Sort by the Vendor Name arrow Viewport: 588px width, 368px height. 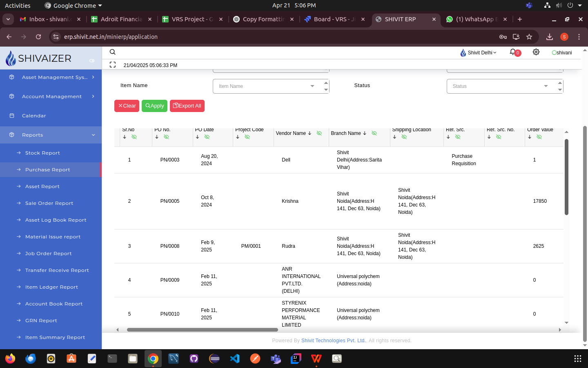pyautogui.click(x=310, y=133)
